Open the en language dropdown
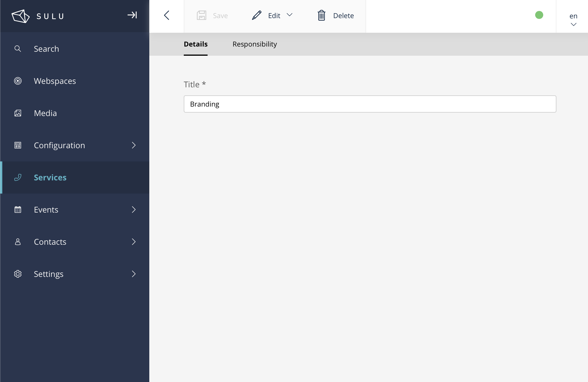Screen dimensions: 588x382 coord(573,20)
